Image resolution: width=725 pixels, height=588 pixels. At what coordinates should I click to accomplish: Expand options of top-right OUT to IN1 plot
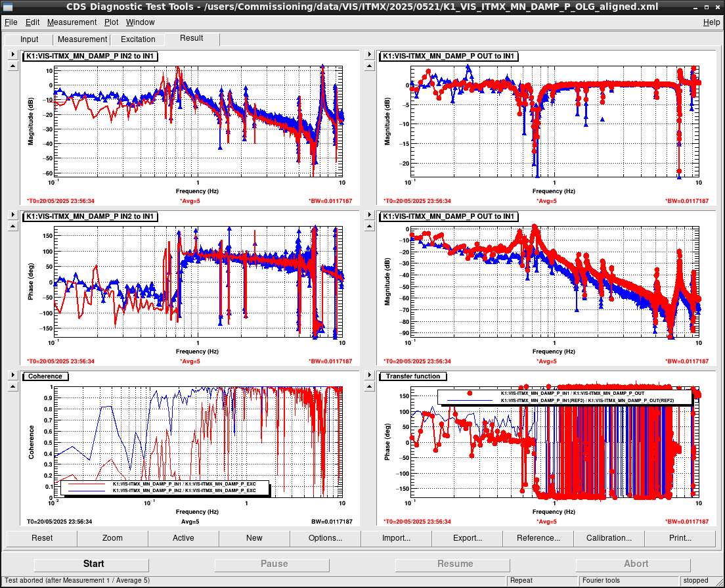pyautogui.click(x=369, y=55)
